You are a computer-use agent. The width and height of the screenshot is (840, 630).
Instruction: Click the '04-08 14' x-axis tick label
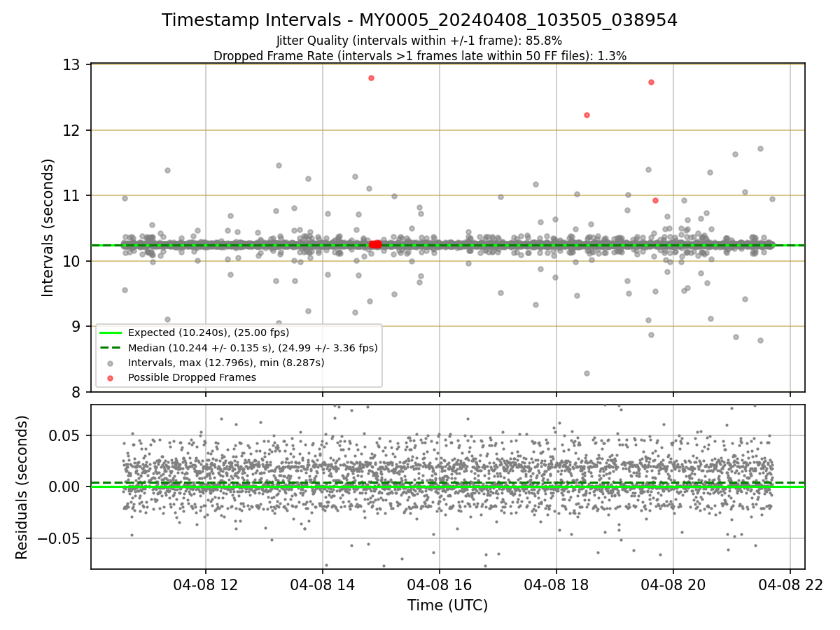pos(322,586)
